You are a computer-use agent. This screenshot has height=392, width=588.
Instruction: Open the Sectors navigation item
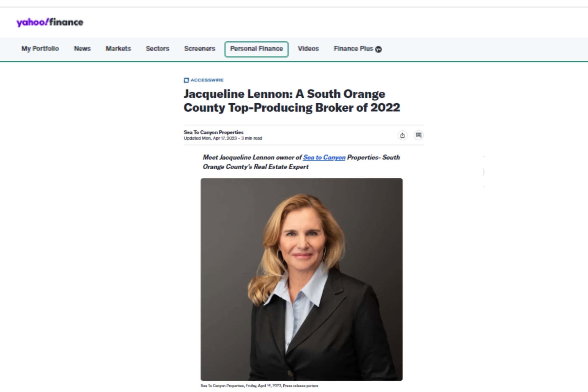coord(158,49)
